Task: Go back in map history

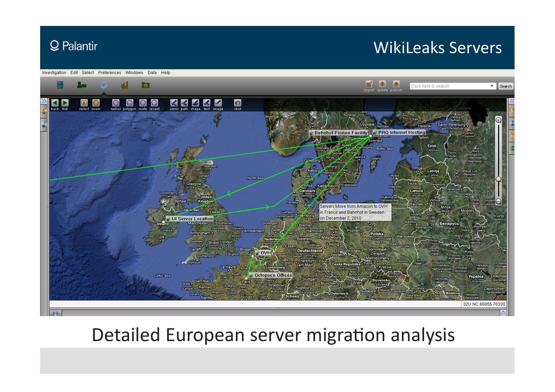Action: pos(55,103)
